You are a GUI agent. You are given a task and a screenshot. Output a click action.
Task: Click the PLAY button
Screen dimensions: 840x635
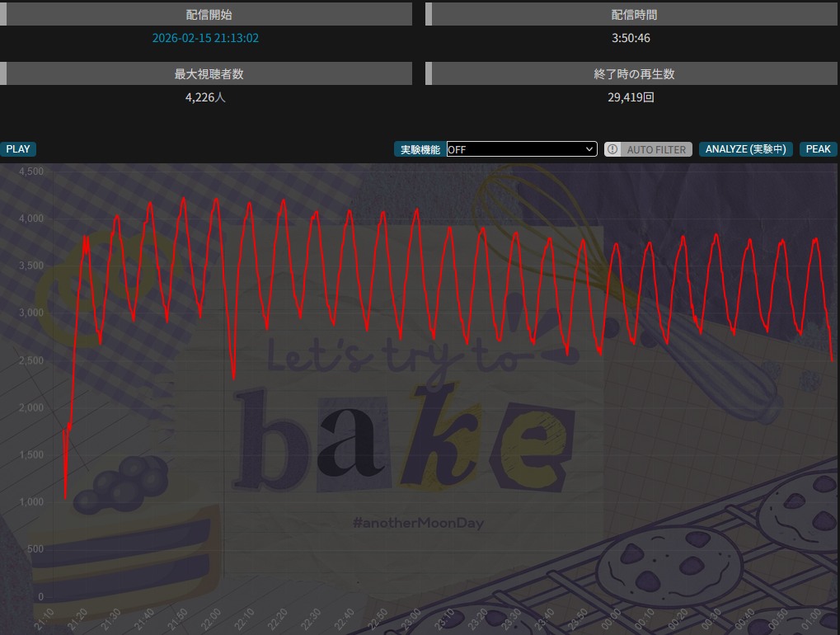(17, 149)
